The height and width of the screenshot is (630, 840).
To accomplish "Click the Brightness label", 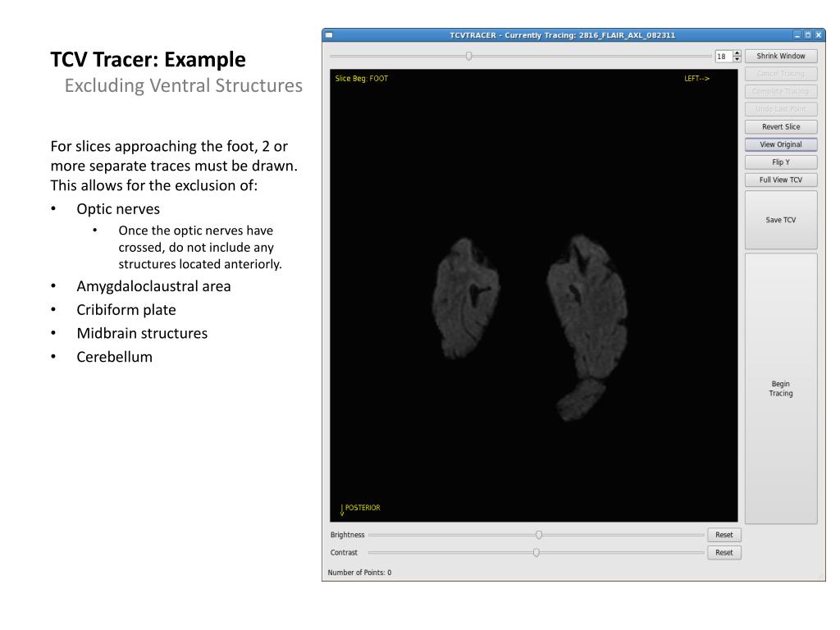I will click(347, 535).
